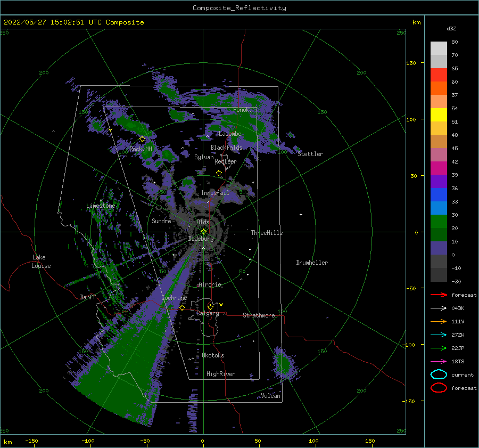
Task: Click the RedDeer city label
Action: [226, 161]
